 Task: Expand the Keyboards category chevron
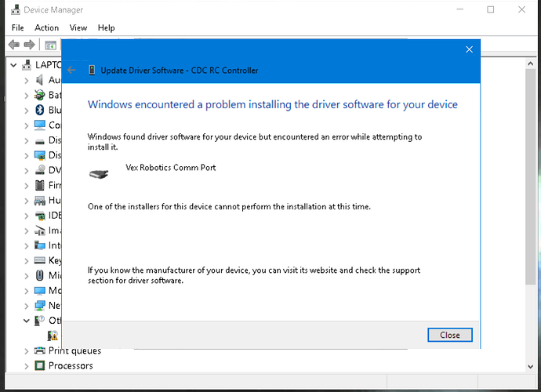[x=27, y=261]
